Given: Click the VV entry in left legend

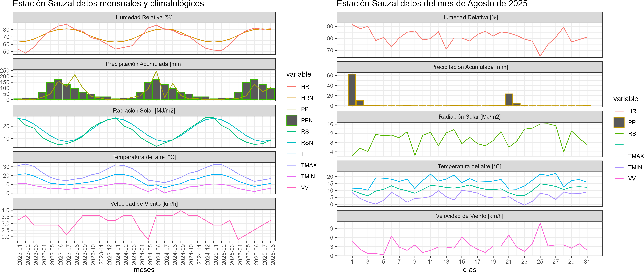Looking at the screenshot, I should [304, 188].
